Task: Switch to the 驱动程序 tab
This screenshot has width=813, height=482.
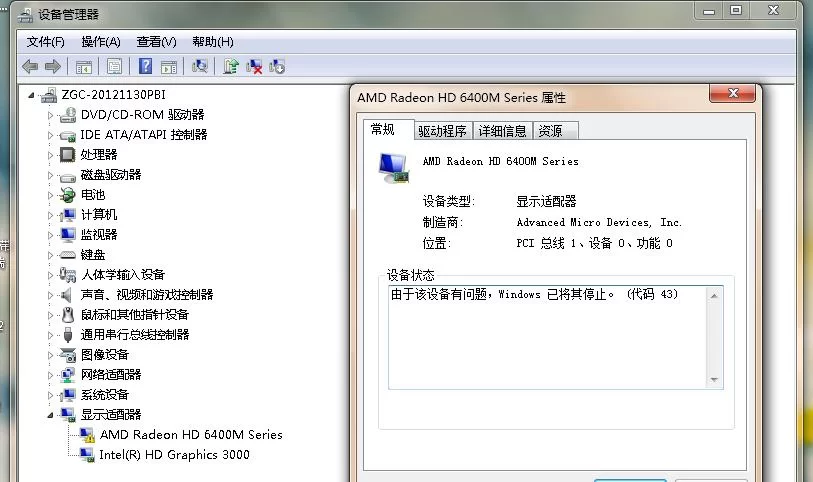Action: [442, 131]
